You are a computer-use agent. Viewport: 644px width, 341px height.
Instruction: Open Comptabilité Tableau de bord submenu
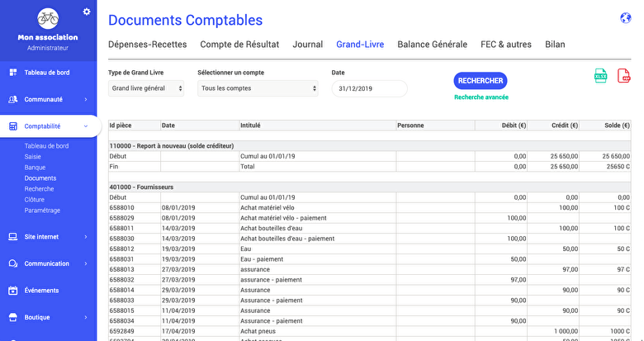click(46, 146)
